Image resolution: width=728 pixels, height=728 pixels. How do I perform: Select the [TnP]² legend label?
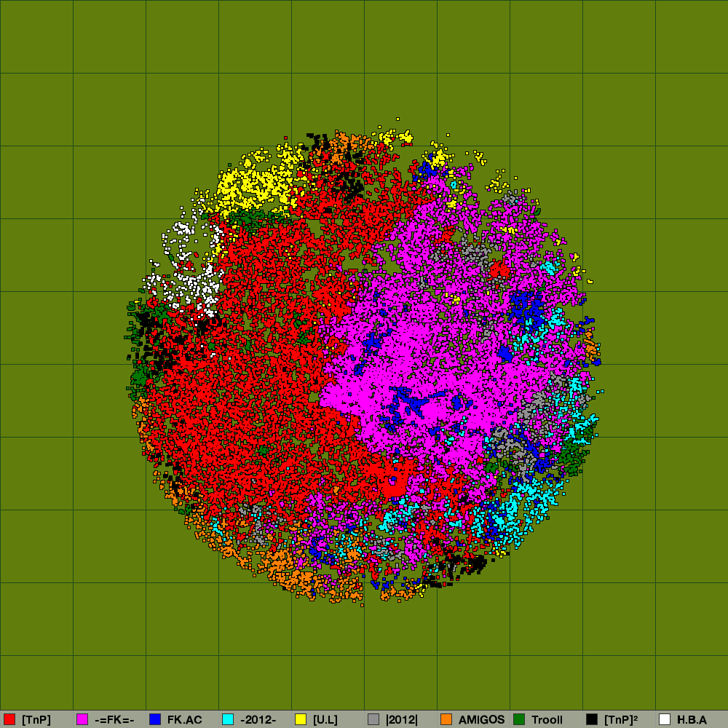point(621,720)
